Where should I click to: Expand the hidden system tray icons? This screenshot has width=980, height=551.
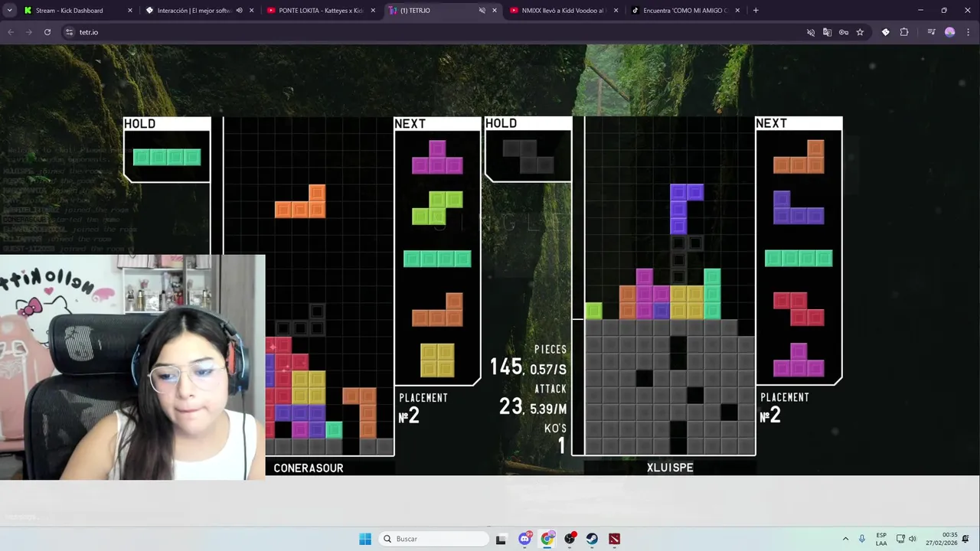click(845, 539)
